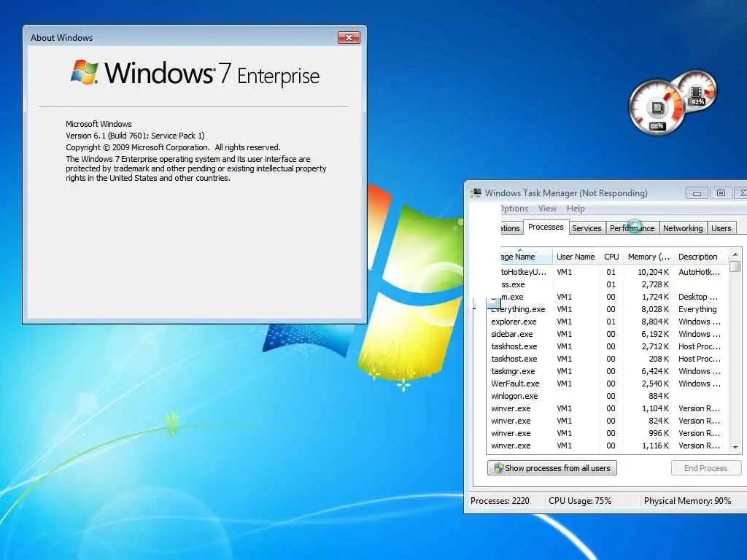Image resolution: width=747 pixels, height=560 pixels.
Task: Open the Help menu in Task Manager
Action: pos(576,209)
